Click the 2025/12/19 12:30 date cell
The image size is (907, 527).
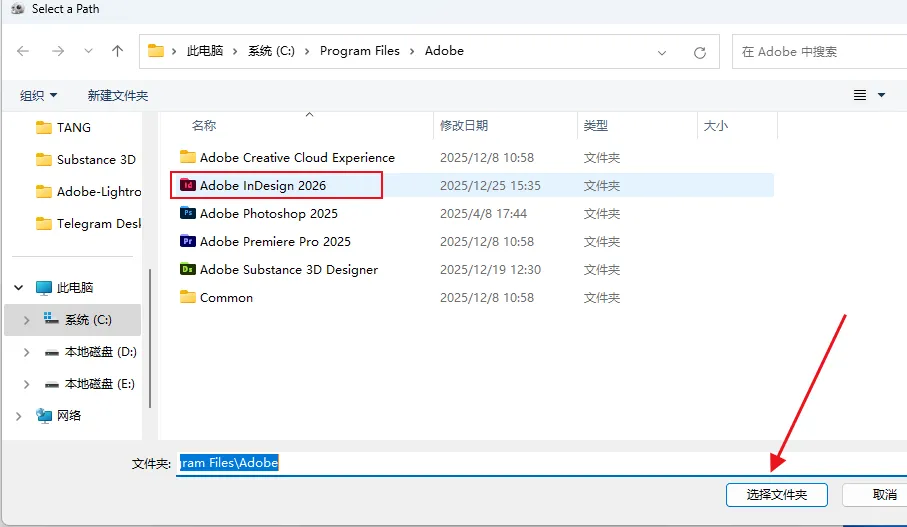pos(490,270)
